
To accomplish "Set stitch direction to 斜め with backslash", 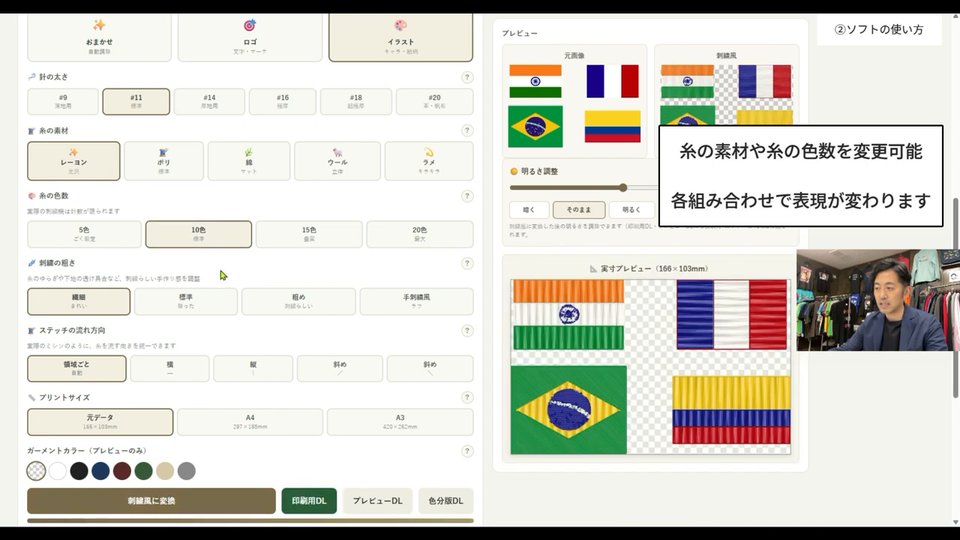I will (430, 368).
